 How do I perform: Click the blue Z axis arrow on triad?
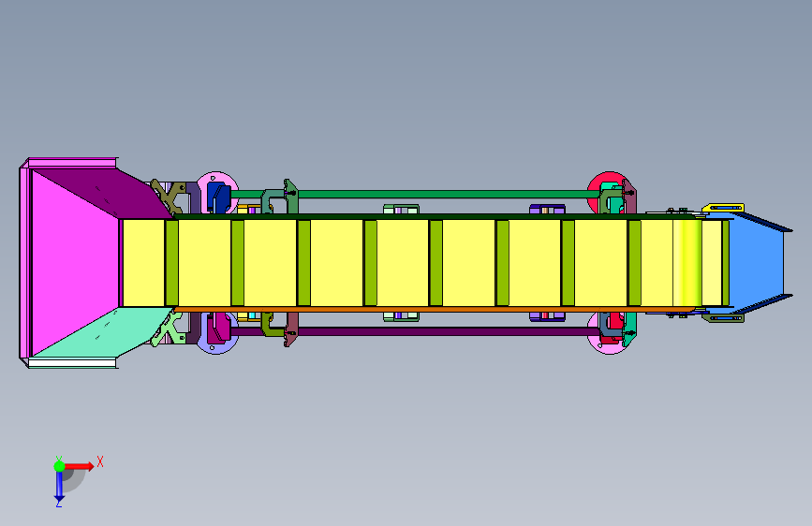59,487
